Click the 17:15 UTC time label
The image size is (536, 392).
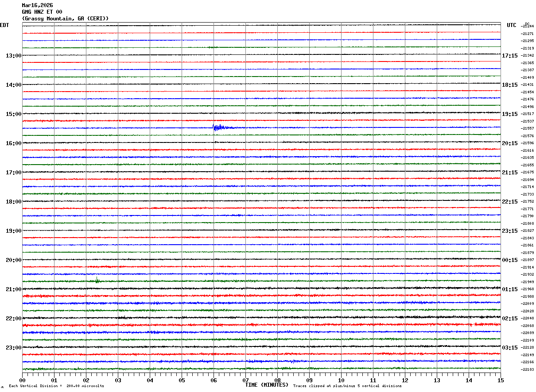click(510, 56)
